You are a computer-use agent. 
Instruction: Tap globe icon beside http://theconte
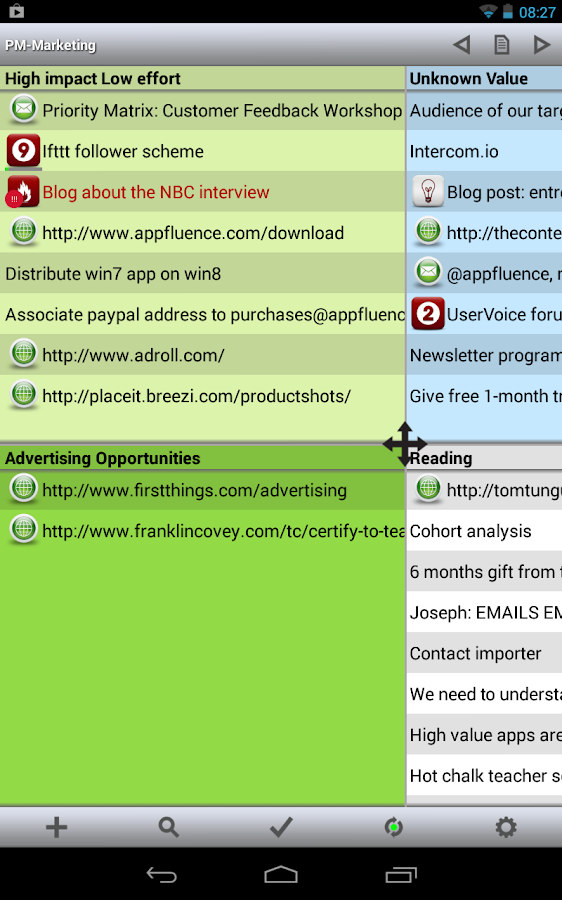(428, 232)
